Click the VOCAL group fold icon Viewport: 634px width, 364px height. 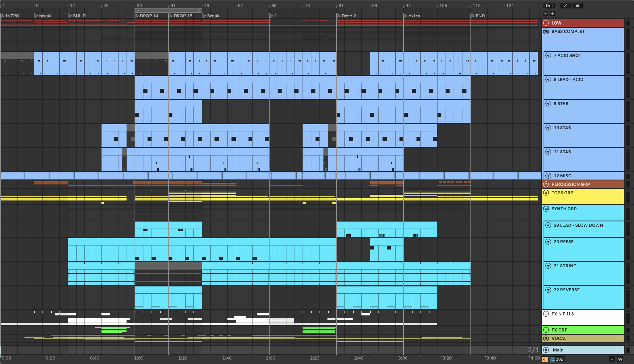tap(546, 338)
